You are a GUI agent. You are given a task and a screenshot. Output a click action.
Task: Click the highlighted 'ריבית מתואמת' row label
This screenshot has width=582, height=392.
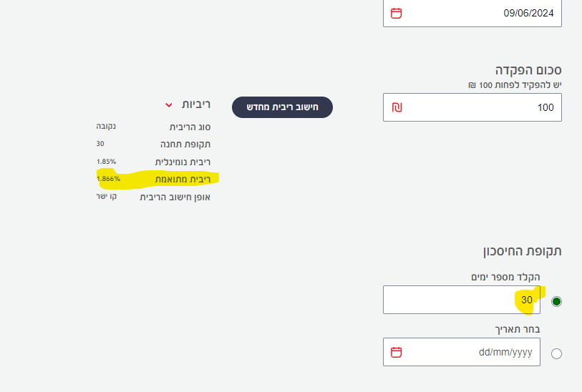(x=183, y=179)
